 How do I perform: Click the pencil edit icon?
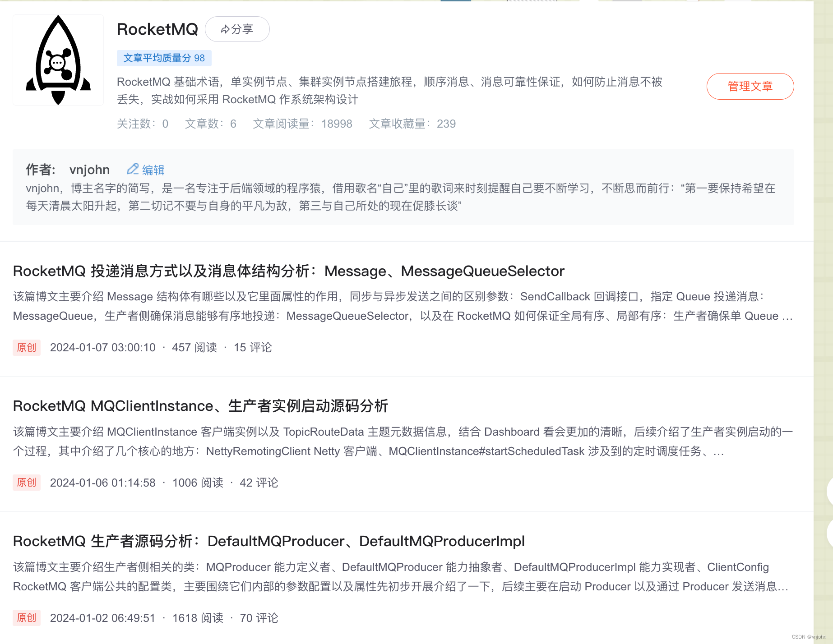click(x=133, y=169)
